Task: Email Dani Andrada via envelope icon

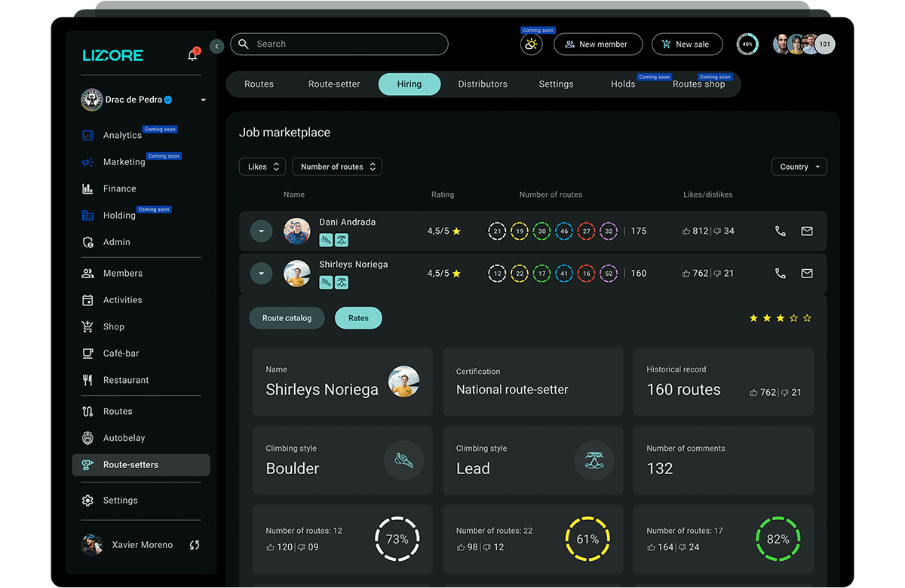Action: coord(807,231)
